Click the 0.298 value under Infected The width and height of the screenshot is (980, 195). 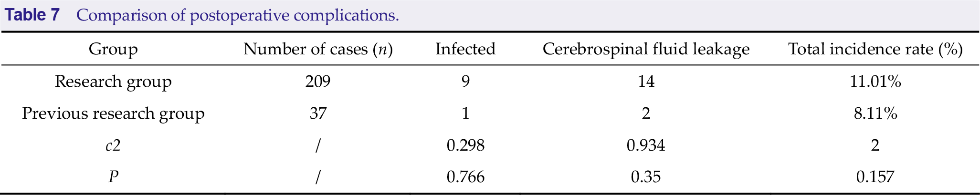click(465, 145)
